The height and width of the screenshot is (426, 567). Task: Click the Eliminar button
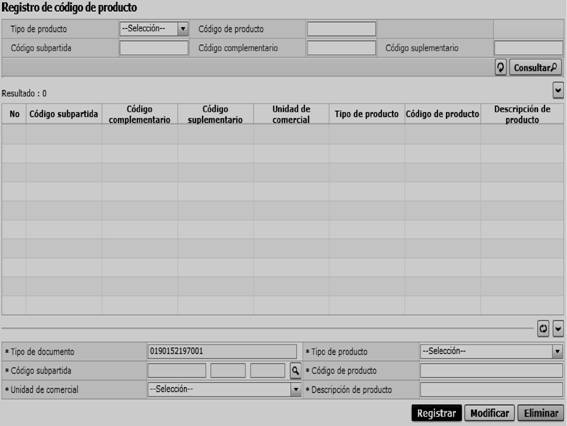541,413
